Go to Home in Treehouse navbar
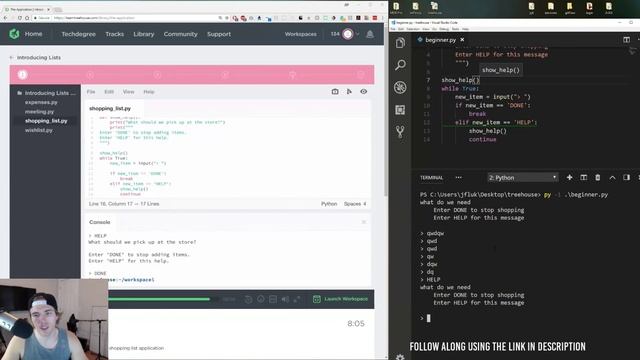Image resolution: width=640 pixels, height=360 pixels. click(33, 34)
